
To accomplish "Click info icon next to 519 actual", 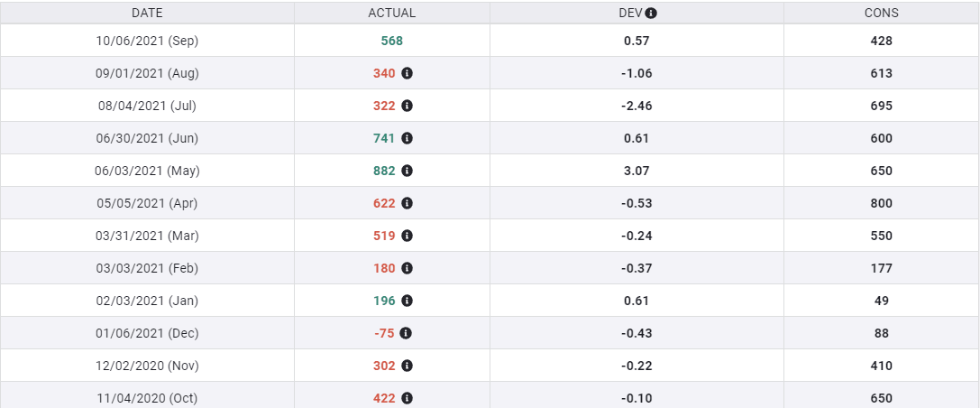I will (x=407, y=236).
